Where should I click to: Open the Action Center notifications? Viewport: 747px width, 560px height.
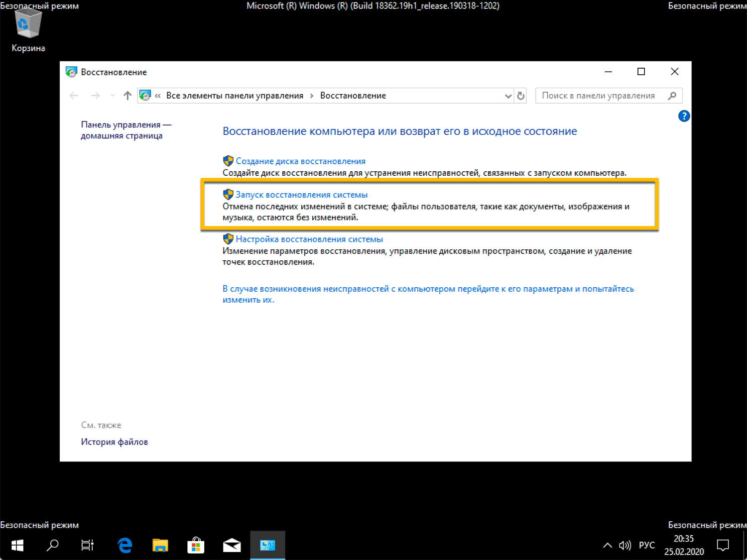pyautogui.click(x=723, y=546)
